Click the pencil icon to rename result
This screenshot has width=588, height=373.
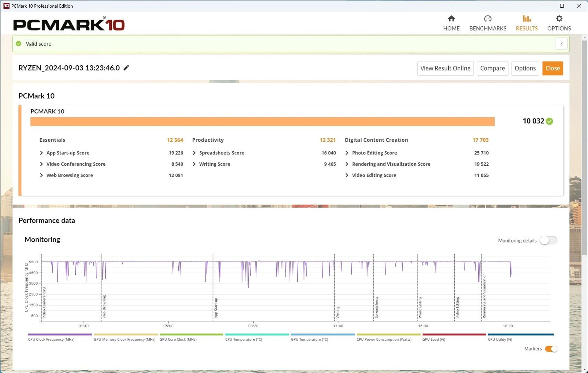[x=126, y=68]
